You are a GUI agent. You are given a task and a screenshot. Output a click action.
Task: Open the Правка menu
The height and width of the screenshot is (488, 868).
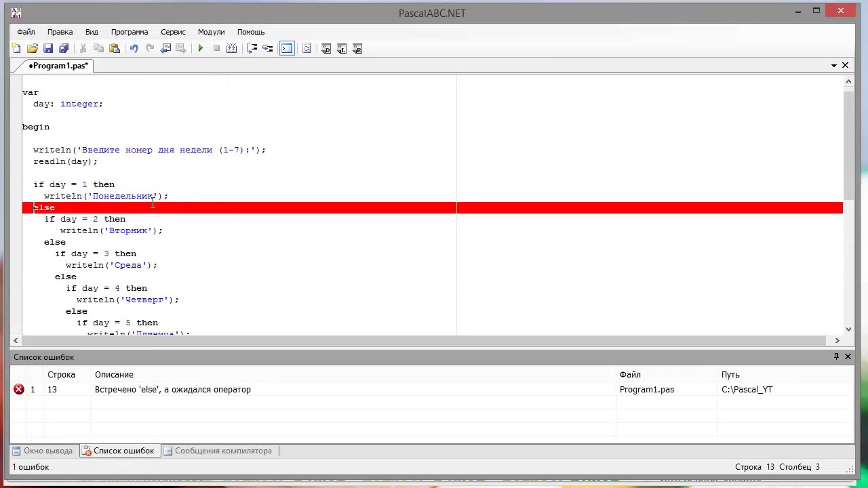tap(60, 32)
